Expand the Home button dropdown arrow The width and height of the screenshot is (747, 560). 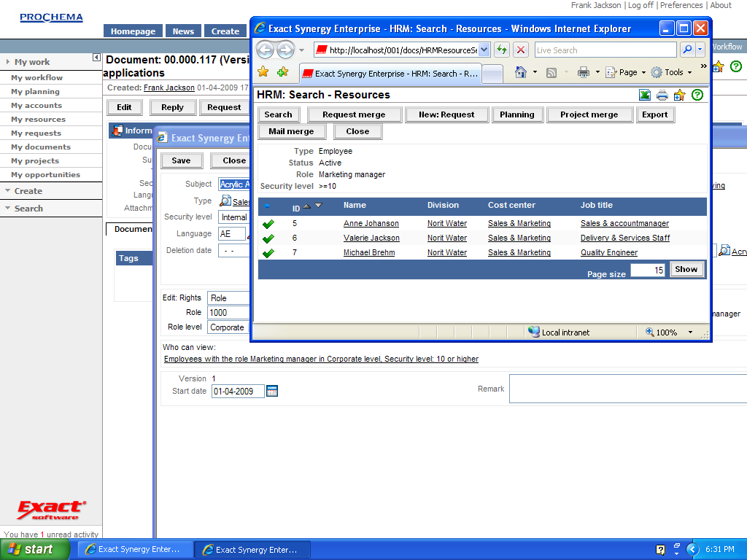point(535,72)
